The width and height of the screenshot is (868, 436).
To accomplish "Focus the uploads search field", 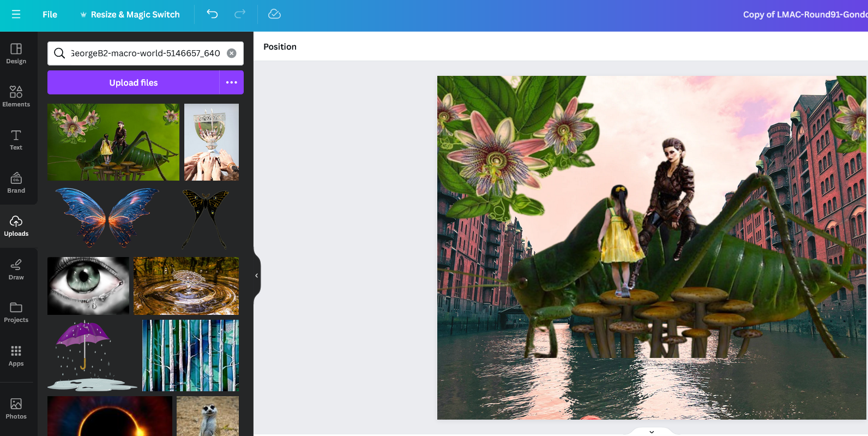I will (146, 53).
